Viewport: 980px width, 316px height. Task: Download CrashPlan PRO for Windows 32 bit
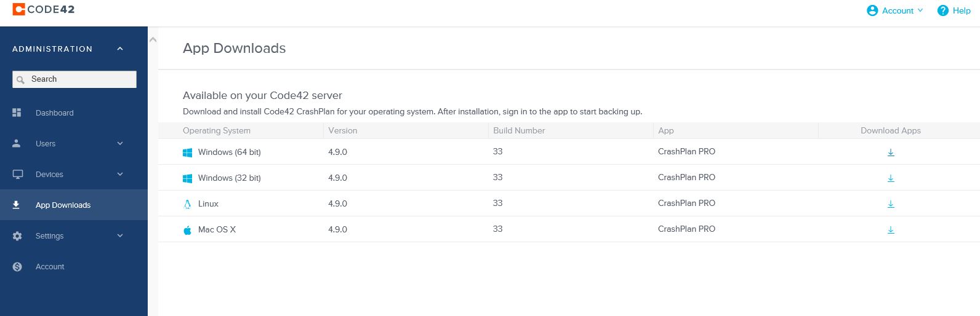pos(891,178)
